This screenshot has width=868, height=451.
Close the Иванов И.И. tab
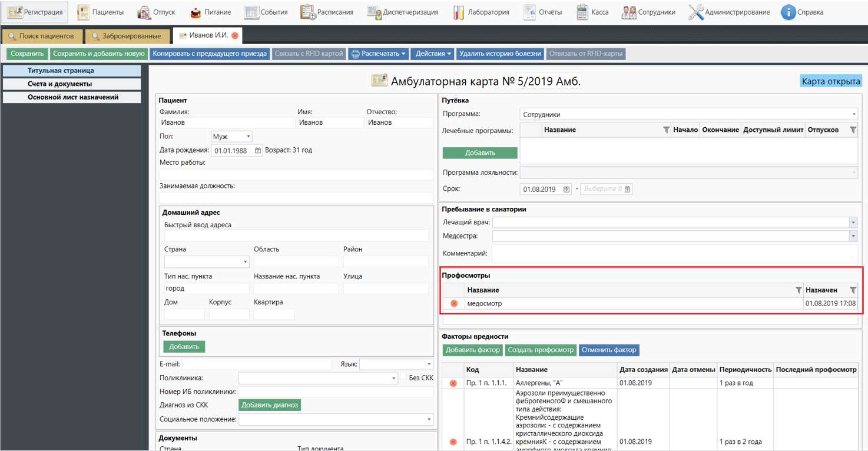tap(235, 36)
